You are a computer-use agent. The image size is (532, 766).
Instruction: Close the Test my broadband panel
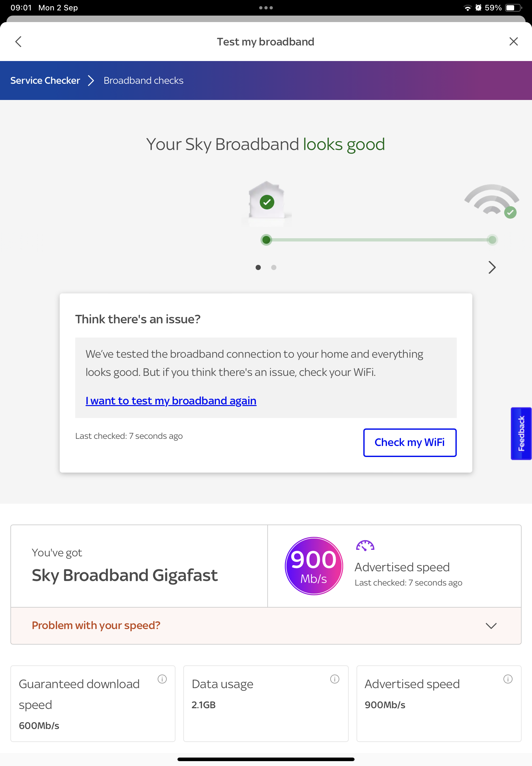point(513,42)
